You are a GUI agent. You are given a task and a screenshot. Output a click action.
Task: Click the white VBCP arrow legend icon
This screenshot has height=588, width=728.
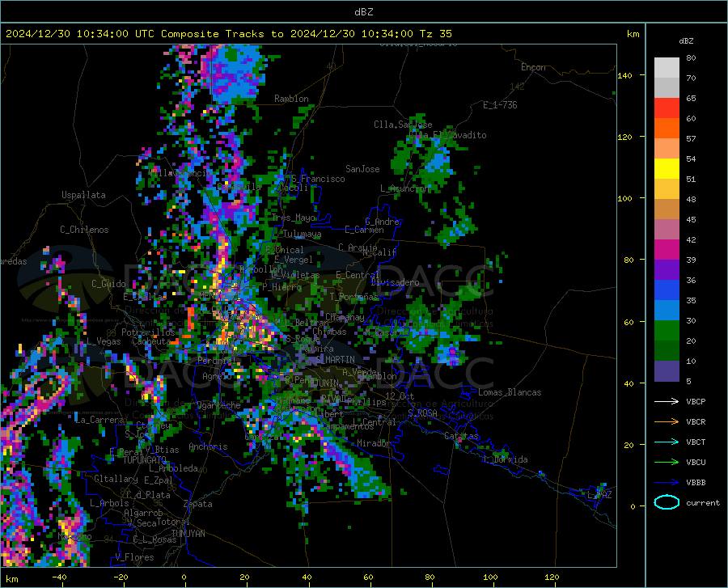click(667, 401)
